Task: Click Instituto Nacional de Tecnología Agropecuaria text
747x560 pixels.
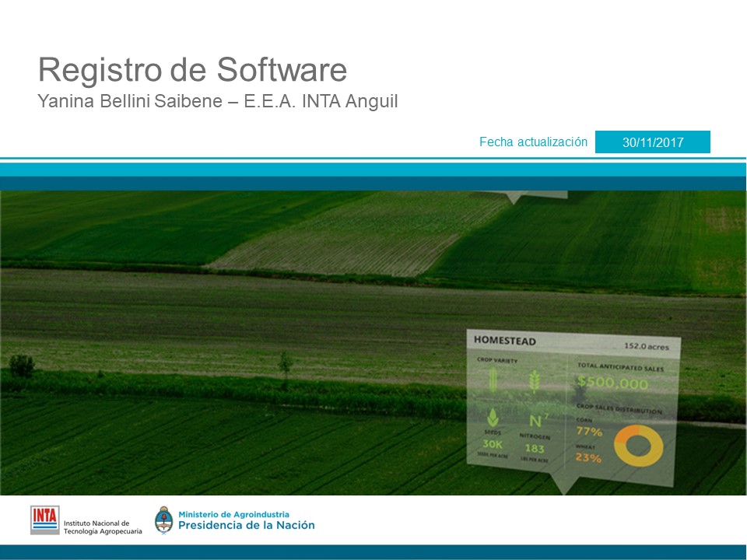Action: (103, 527)
